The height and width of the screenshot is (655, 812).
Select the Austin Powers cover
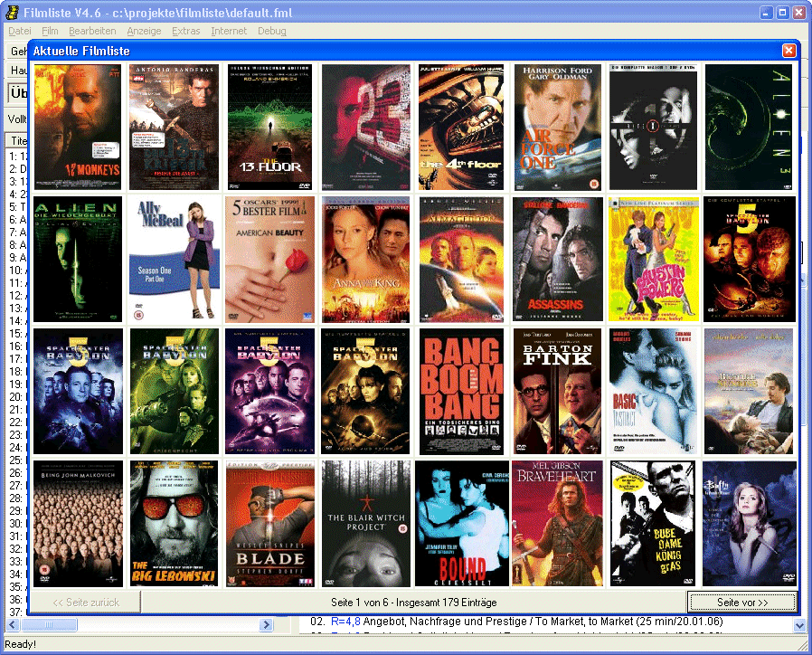pos(654,259)
